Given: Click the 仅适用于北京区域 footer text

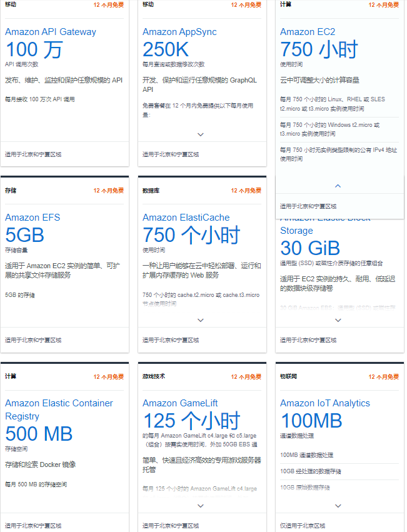Looking at the screenshot, I should point(303,526).
